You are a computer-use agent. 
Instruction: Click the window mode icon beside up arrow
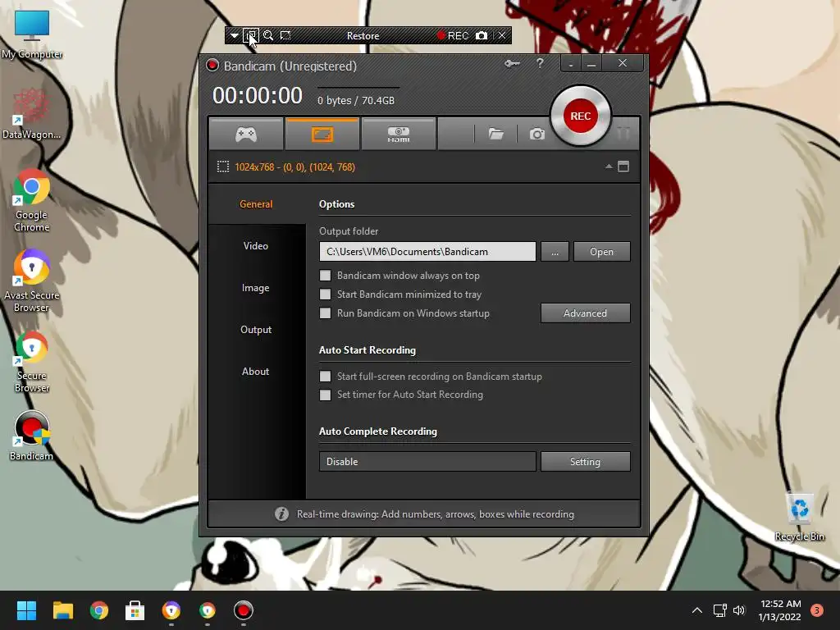623,167
